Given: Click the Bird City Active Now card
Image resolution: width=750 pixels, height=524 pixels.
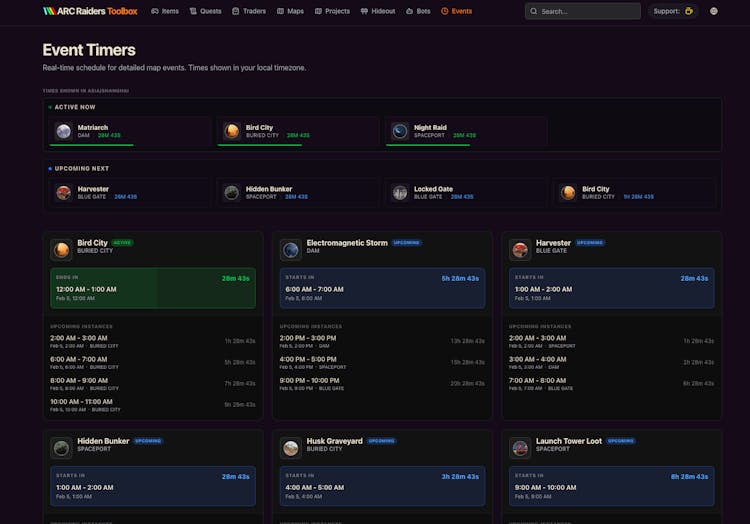Looking at the screenshot, I should click(x=299, y=131).
